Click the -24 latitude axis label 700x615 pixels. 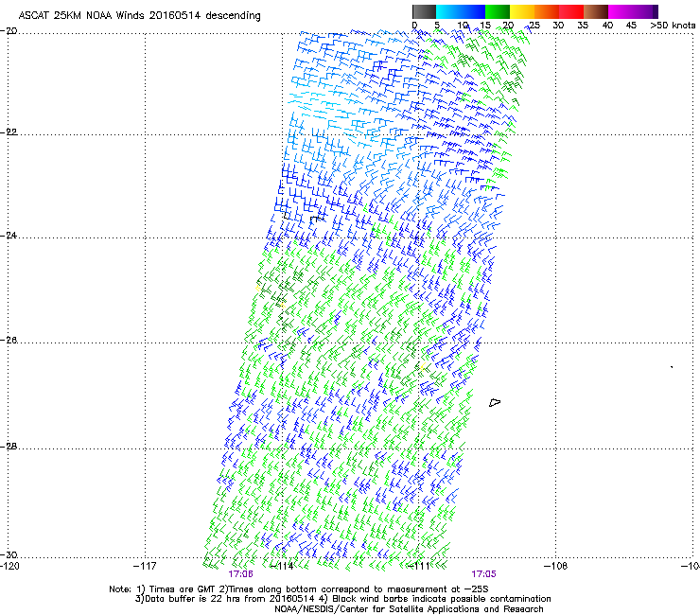[x=9, y=236]
